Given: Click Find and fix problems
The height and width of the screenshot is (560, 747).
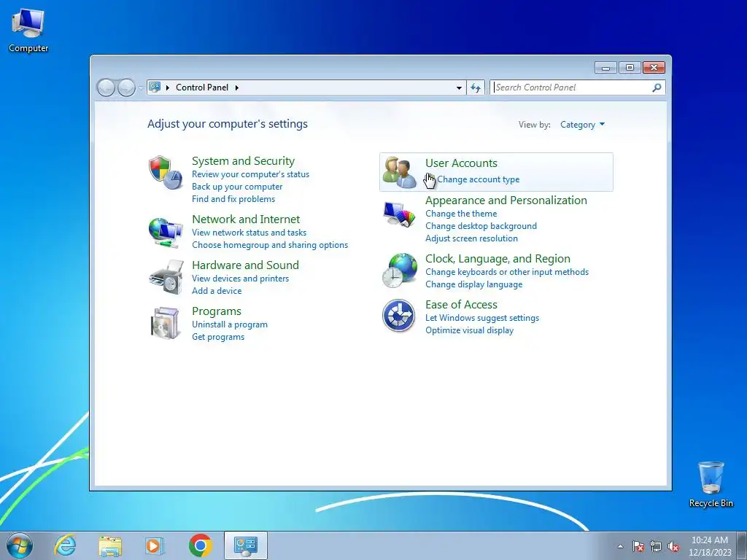Looking at the screenshot, I should point(233,199).
